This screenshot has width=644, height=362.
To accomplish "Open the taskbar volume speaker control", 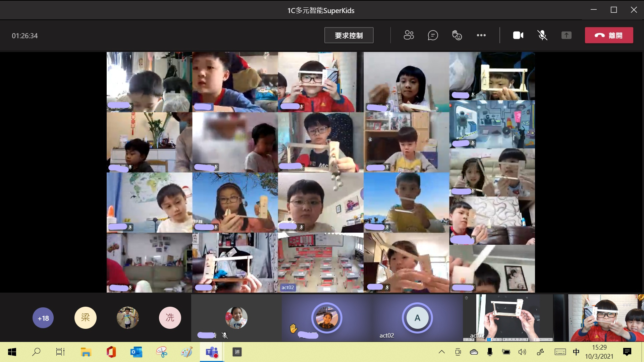I will coord(522,352).
